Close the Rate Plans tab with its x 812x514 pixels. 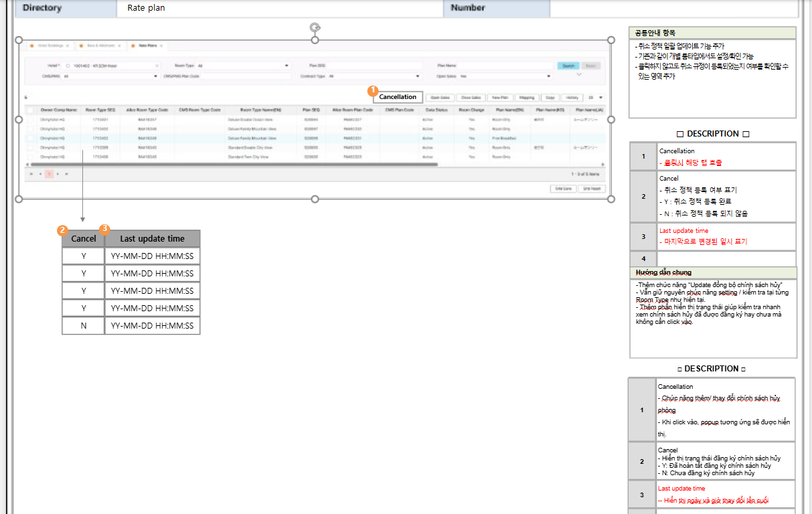(x=161, y=46)
